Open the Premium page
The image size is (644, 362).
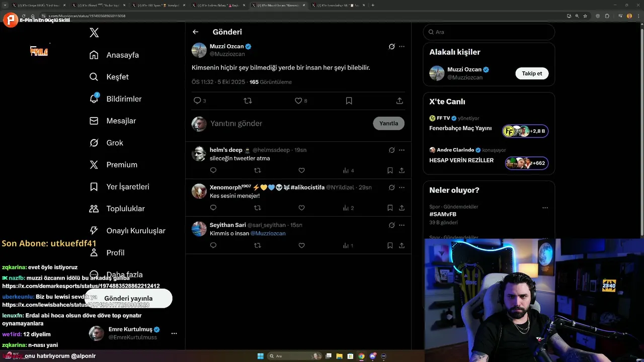point(113,165)
